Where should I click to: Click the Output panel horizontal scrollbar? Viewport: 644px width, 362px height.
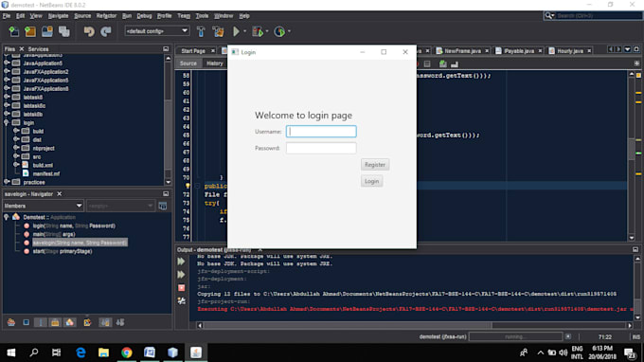(348, 325)
